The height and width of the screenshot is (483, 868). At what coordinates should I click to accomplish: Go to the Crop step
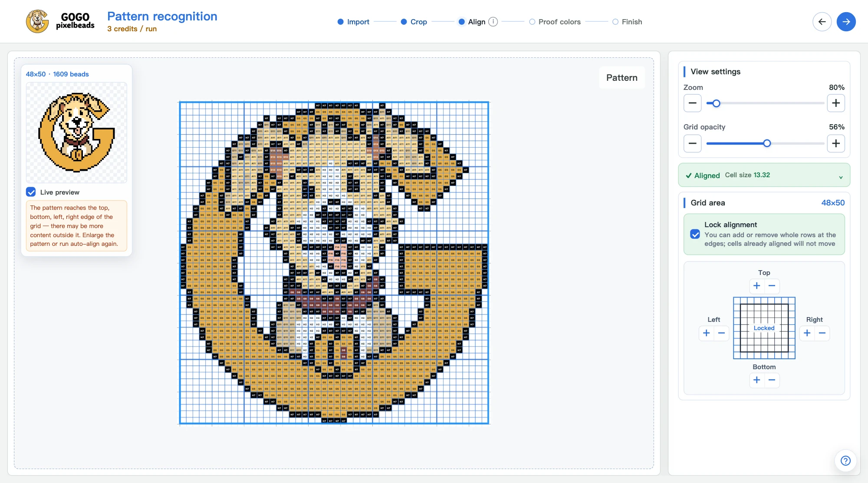coord(414,22)
